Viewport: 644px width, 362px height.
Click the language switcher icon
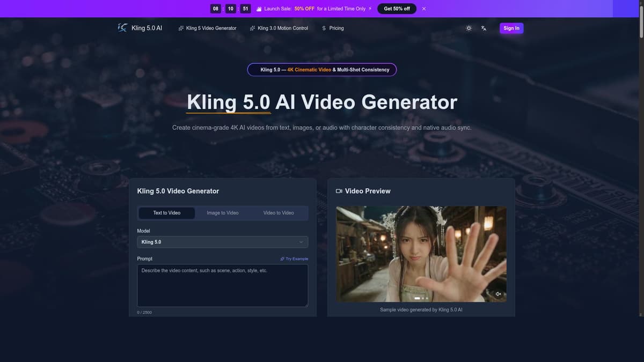[483, 27]
